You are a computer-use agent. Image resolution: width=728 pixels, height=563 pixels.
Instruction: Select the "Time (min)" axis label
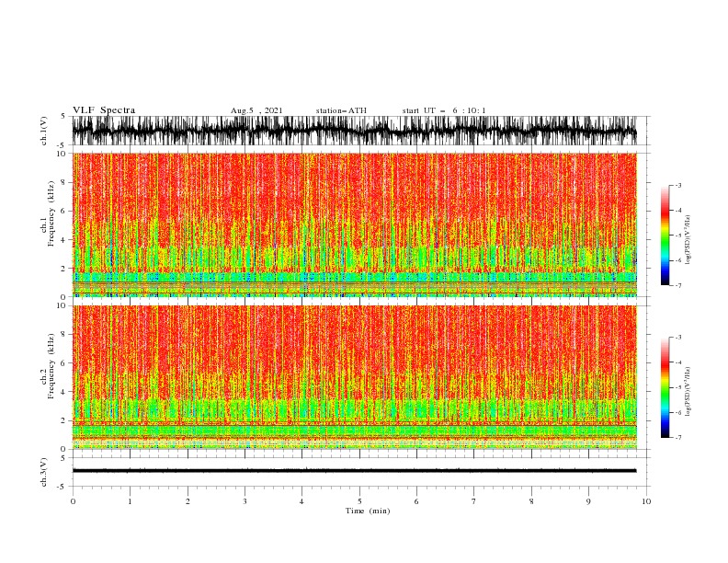(x=368, y=511)
